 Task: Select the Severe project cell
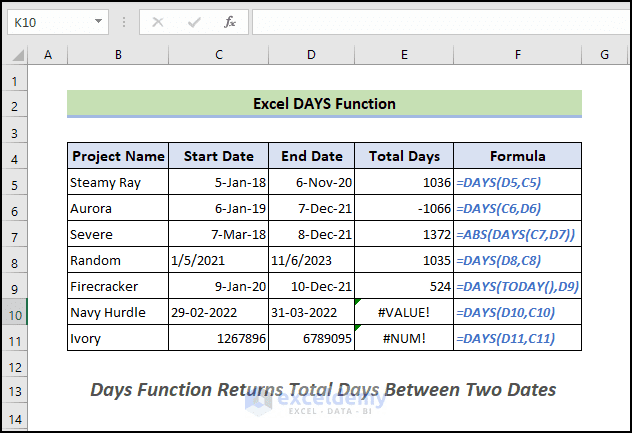click(x=118, y=234)
